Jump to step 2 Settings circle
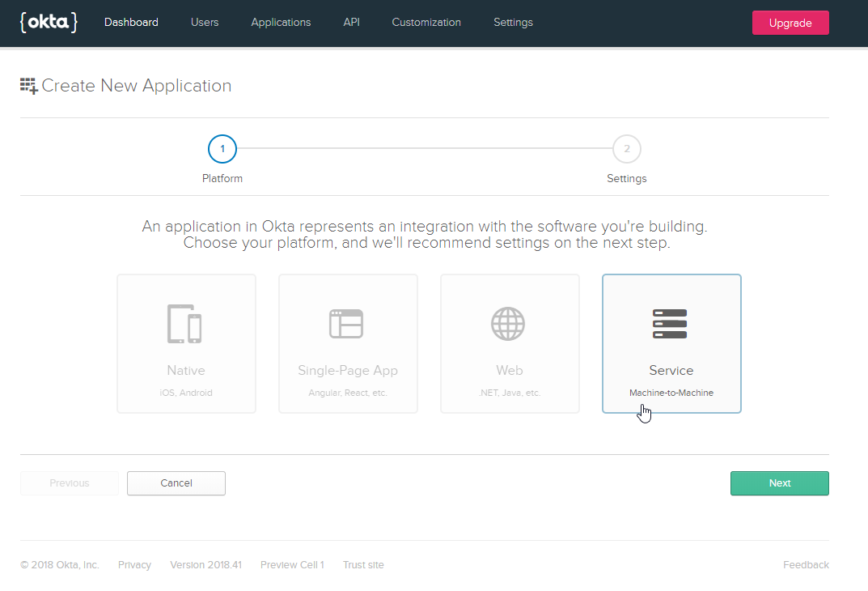The height and width of the screenshot is (591, 868). (626, 149)
